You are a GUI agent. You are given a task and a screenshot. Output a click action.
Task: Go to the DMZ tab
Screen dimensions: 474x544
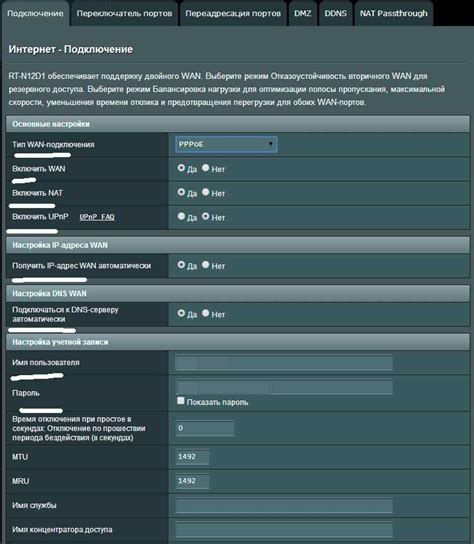click(303, 14)
